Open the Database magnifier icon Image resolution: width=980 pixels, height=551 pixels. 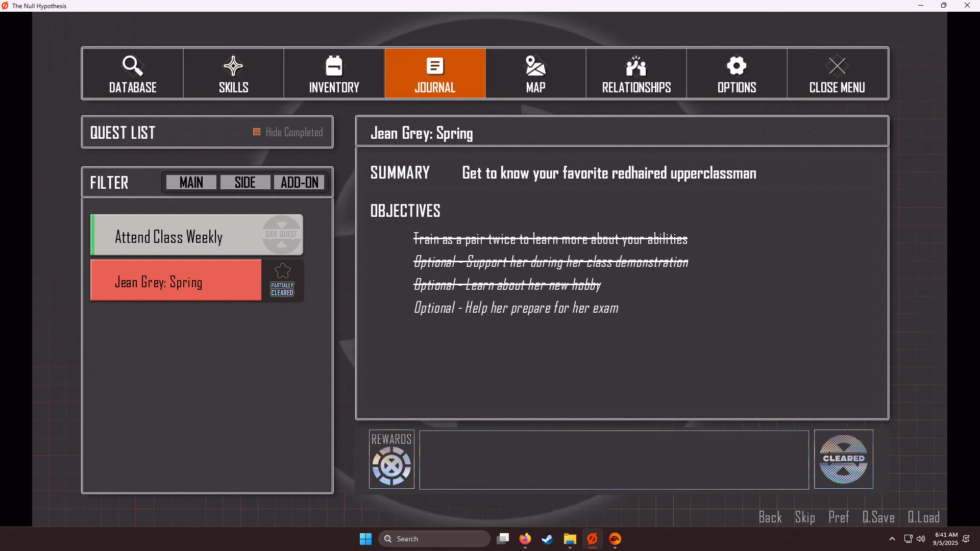tap(132, 66)
